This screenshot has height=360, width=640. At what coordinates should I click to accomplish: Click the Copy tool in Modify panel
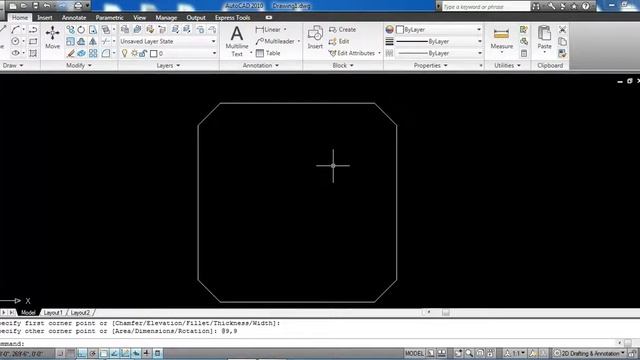71,30
